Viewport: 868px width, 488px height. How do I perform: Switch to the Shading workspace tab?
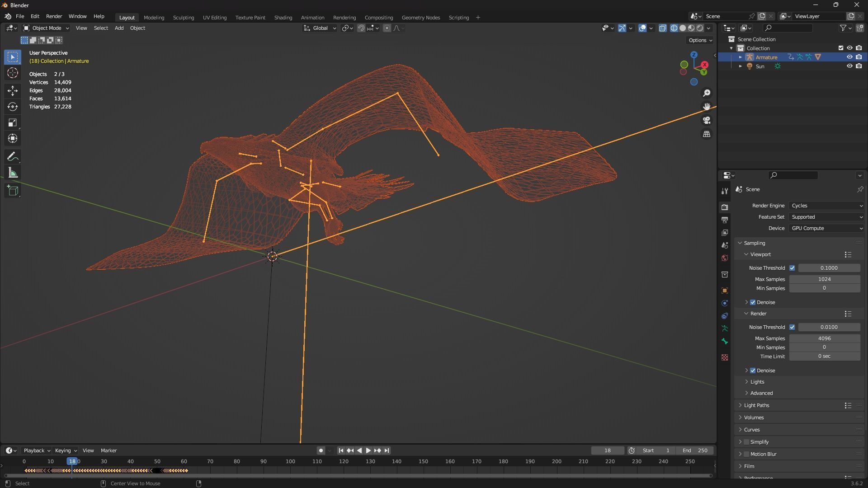pos(283,18)
